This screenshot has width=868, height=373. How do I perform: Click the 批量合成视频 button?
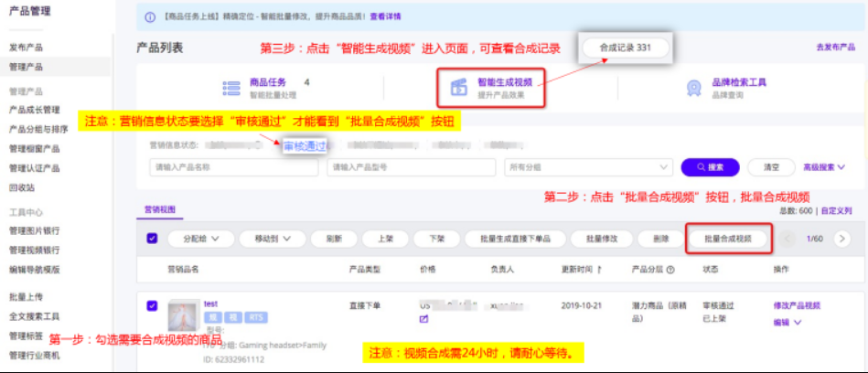point(727,239)
